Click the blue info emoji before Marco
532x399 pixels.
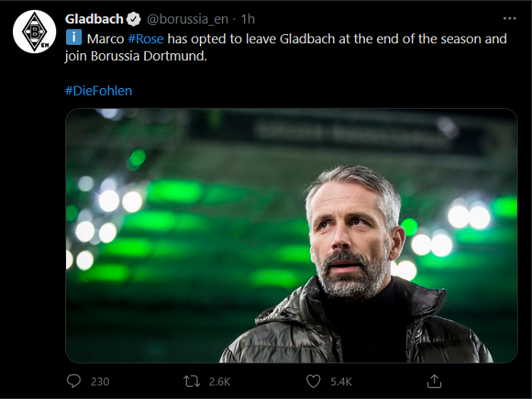click(x=74, y=38)
